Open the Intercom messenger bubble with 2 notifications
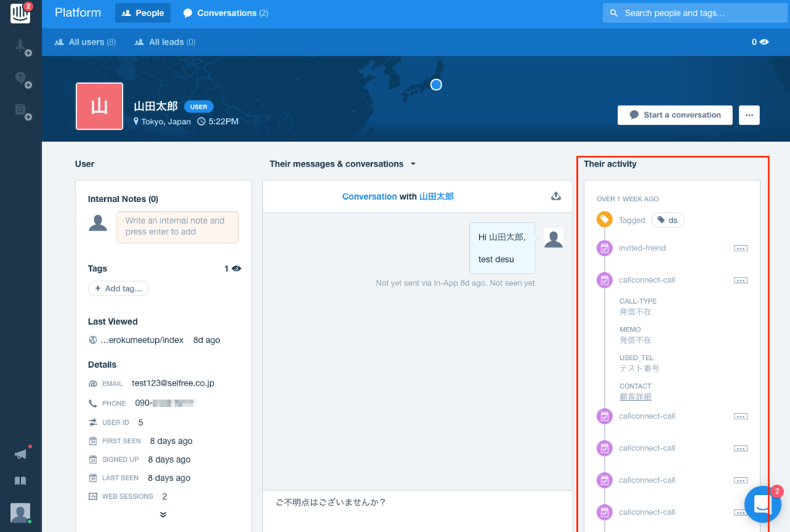 tap(762, 504)
